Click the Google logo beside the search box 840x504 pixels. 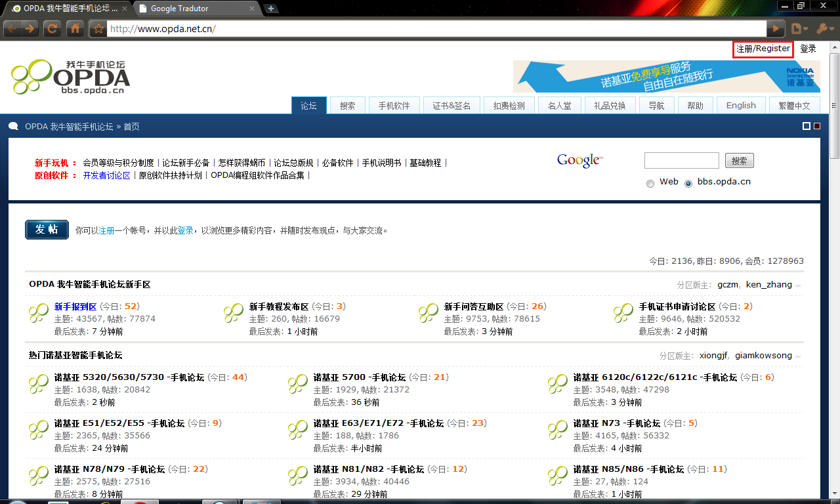click(x=579, y=161)
